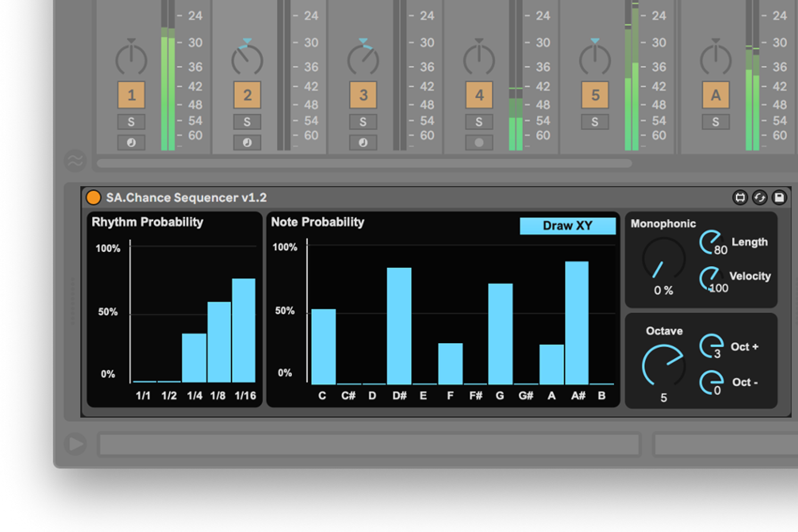Solo track 4 with S button
Image resolution: width=798 pixels, height=532 pixels.
point(479,122)
